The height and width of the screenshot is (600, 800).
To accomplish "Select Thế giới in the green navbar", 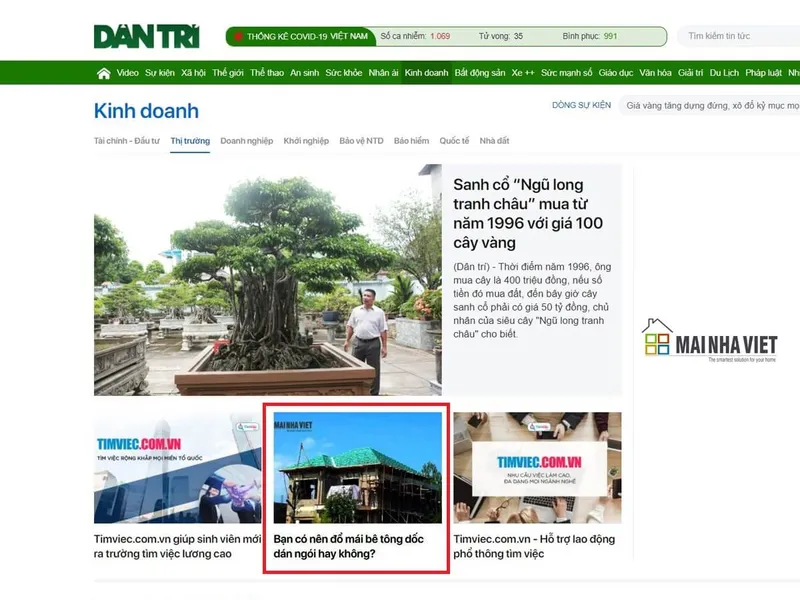I will coord(228,73).
